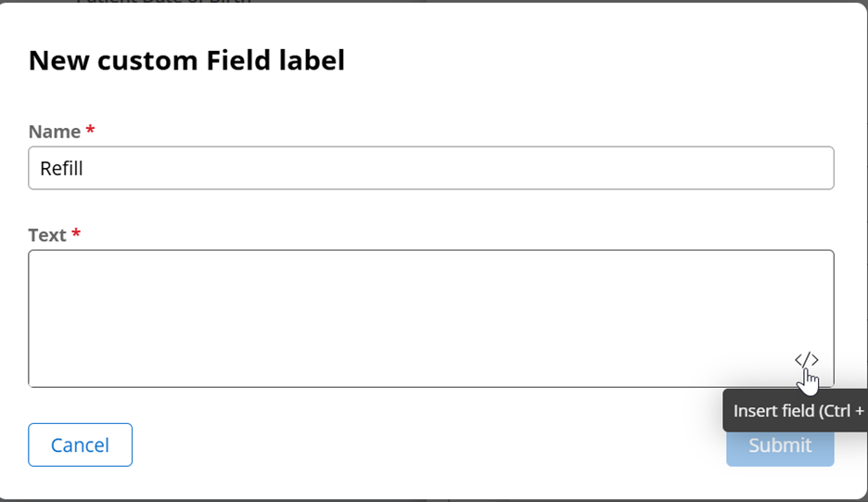Click the far right end of the Name field
868x502 pixels.
(822, 168)
